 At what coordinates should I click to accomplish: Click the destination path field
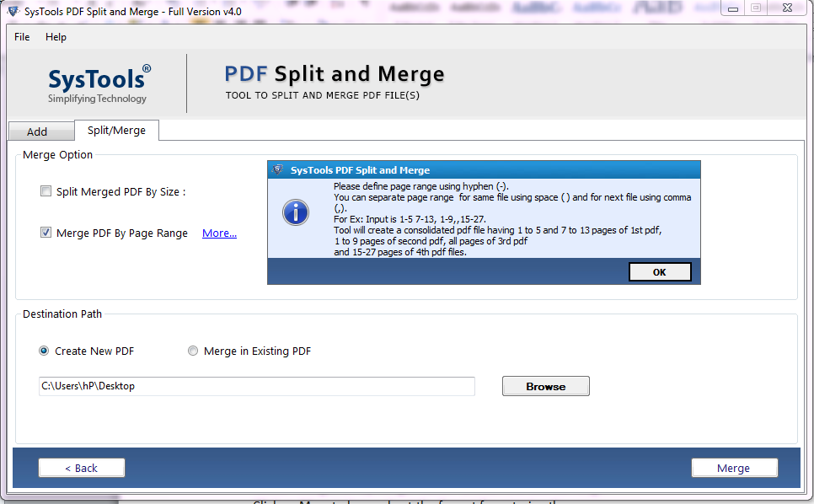coord(256,386)
